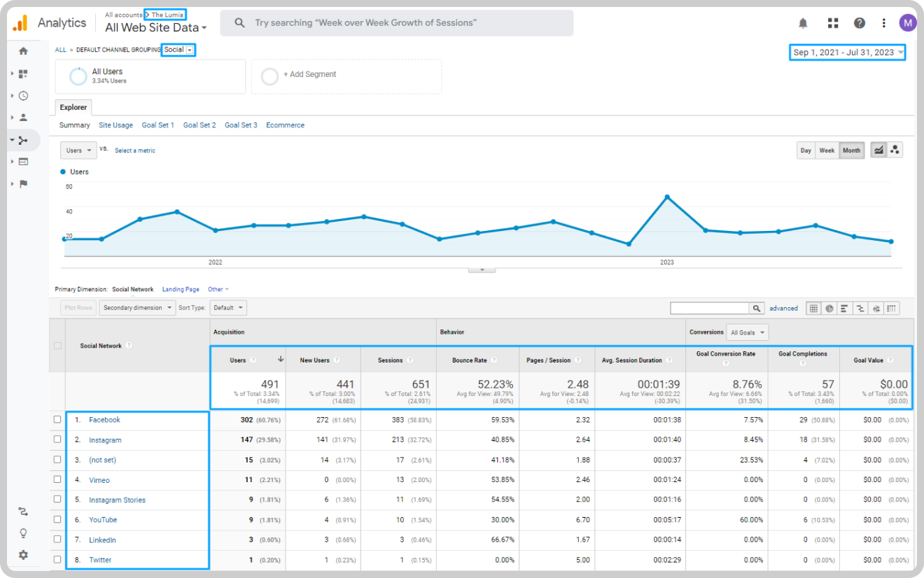924x578 pixels.
Task: Expand the date range selector
Action: pos(848,52)
